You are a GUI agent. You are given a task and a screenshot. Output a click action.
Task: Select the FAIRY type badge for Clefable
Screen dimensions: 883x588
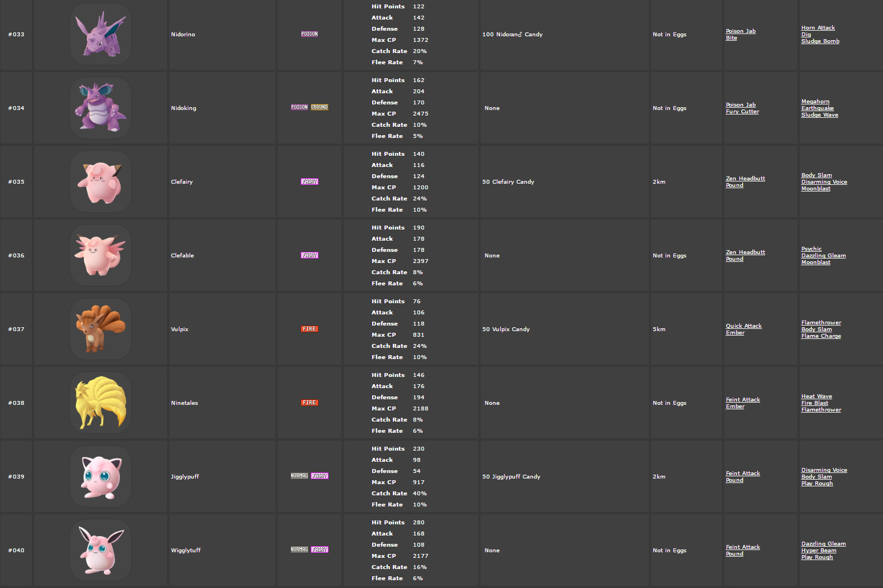tap(309, 255)
